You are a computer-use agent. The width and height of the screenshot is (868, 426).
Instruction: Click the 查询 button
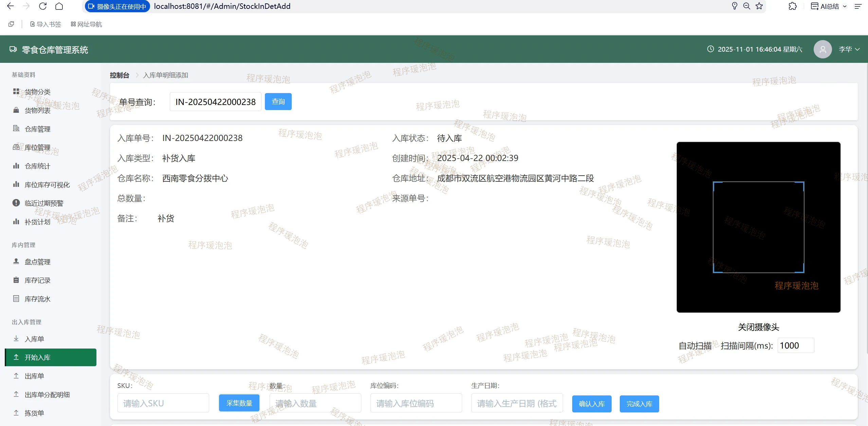coord(278,102)
